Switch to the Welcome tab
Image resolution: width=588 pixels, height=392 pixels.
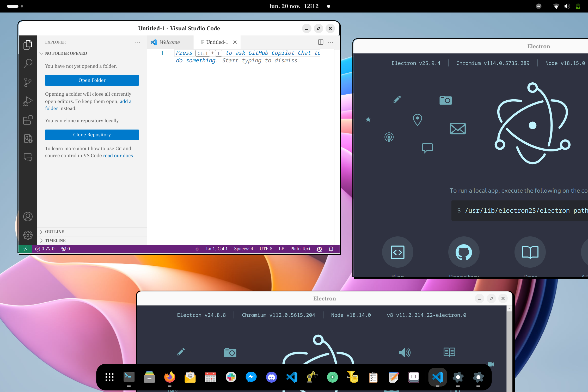pos(169,42)
